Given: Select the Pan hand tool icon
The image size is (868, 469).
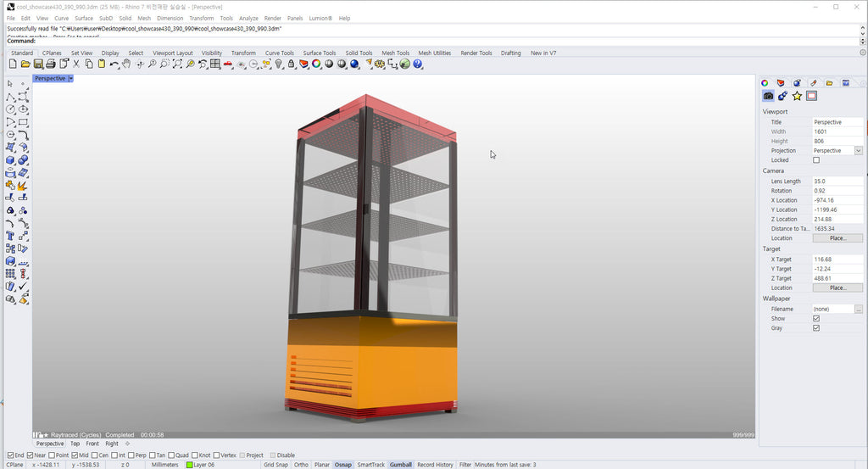Looking at the screenshot, I should 127,64.
